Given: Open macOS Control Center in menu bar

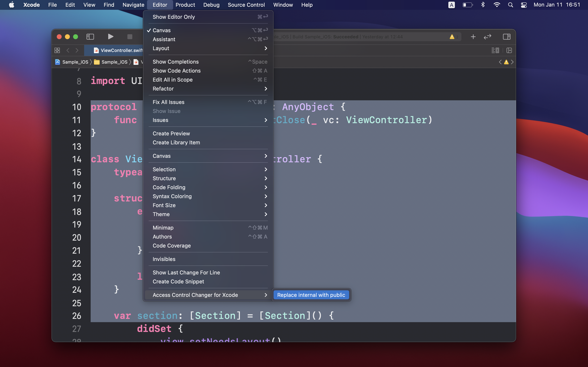Looking at the screenshot, I should pos(524,5).
